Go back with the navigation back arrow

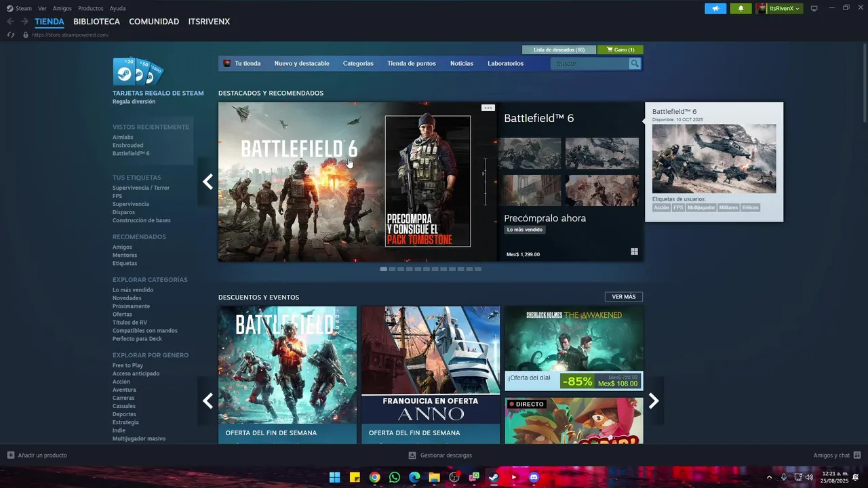pos(10,22)
